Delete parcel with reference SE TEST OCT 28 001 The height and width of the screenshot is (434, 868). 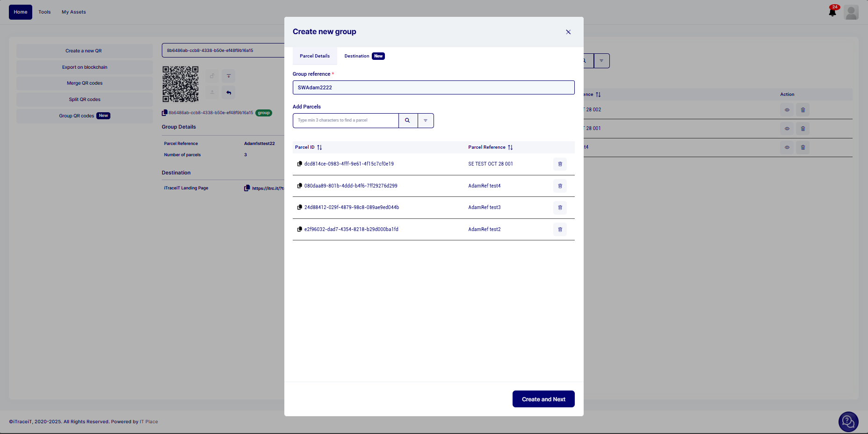[560, 164]
